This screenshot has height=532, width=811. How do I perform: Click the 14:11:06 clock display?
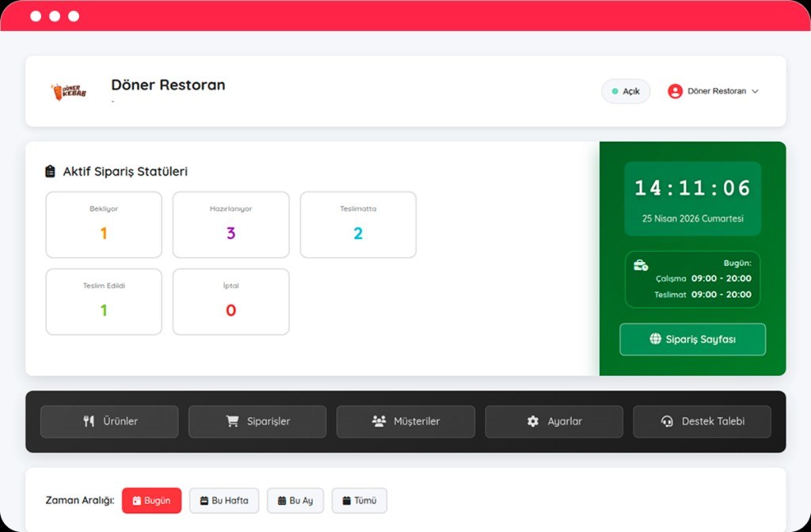692,188
